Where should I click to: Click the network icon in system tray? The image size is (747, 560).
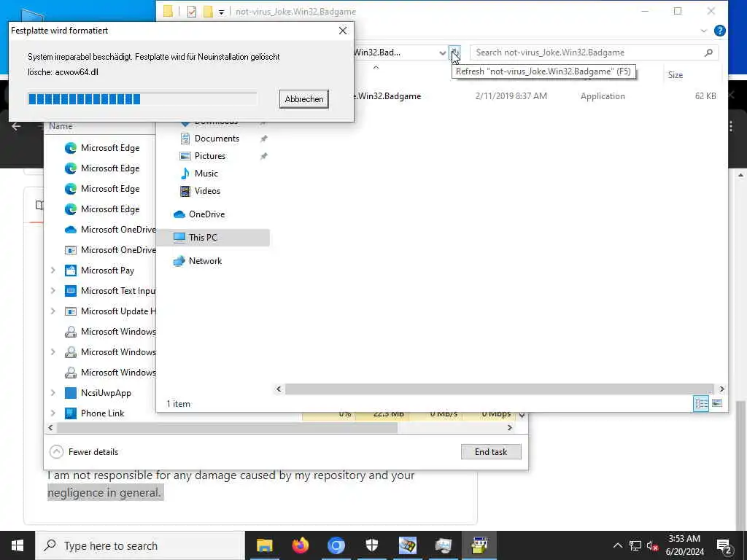coord(635,545)
